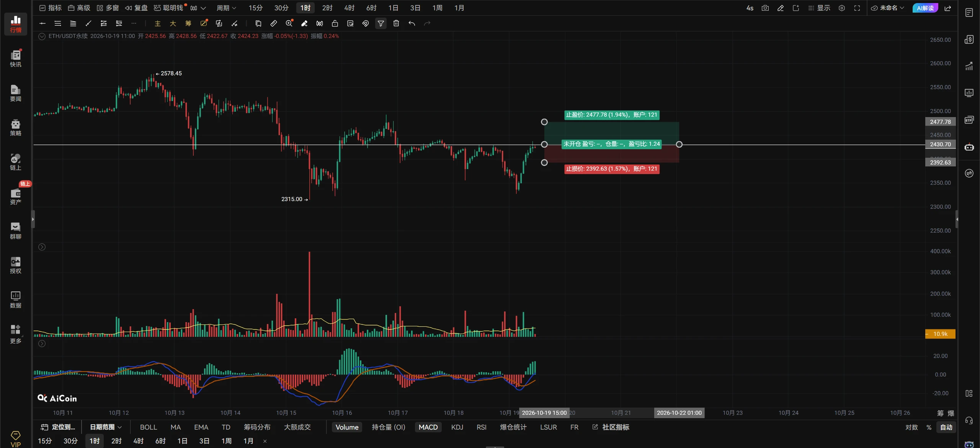Switch to the 4时 timeframe in top bar
Viewport: 980px width, 448px height.
pos(349,8)
